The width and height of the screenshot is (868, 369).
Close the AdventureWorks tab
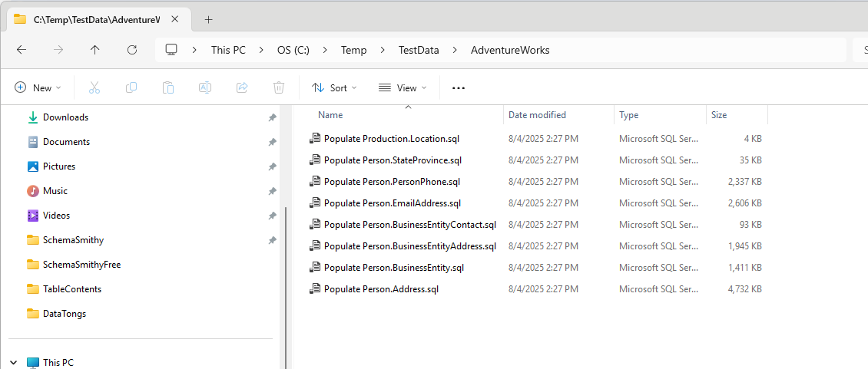[x=174, y=19]
